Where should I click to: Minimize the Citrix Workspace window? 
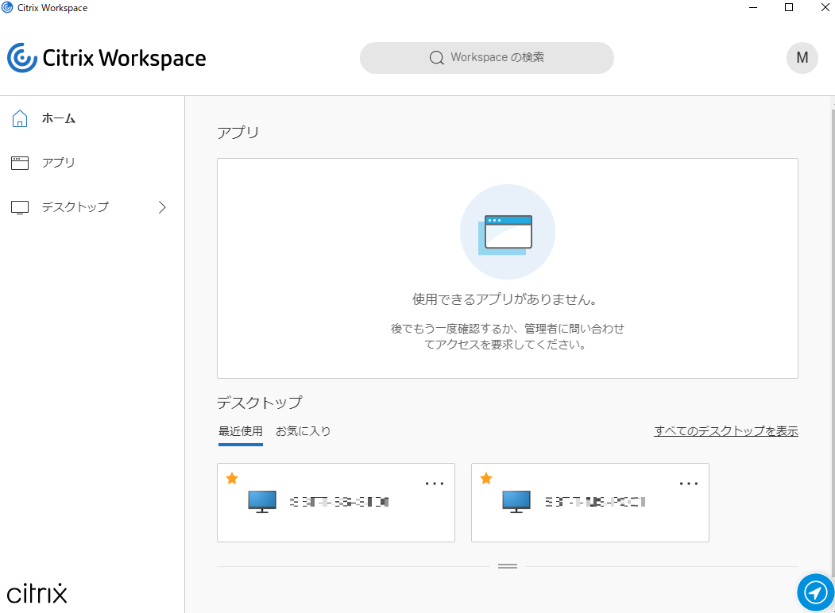tap(753, 7)
